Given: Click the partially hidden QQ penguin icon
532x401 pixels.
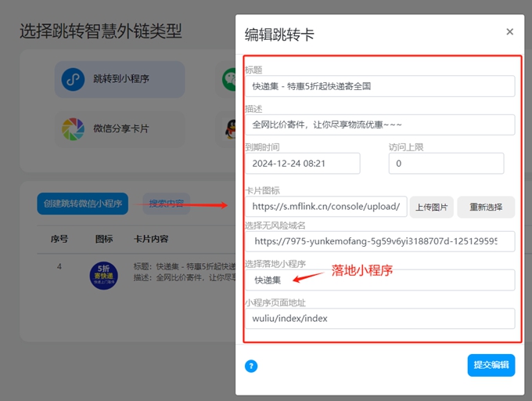Looking at the screenshot, I should click(231, 129).
